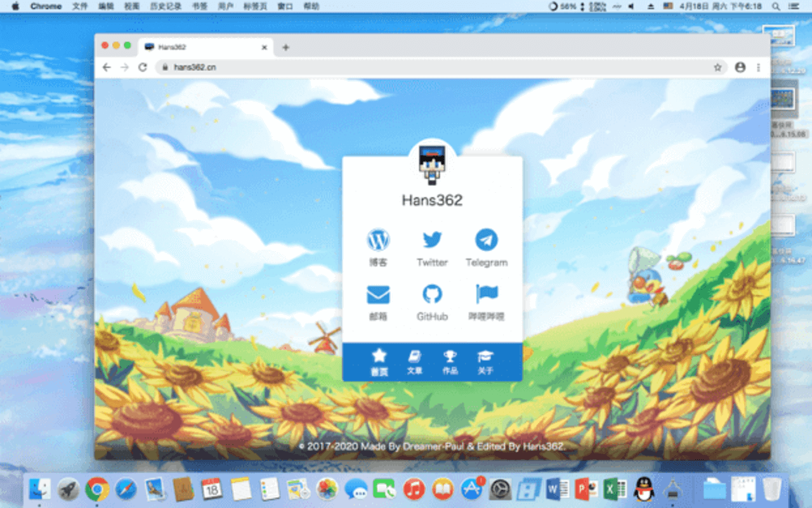Open the 书签 menu
812x508 pixels.
[x=199, y=6]
